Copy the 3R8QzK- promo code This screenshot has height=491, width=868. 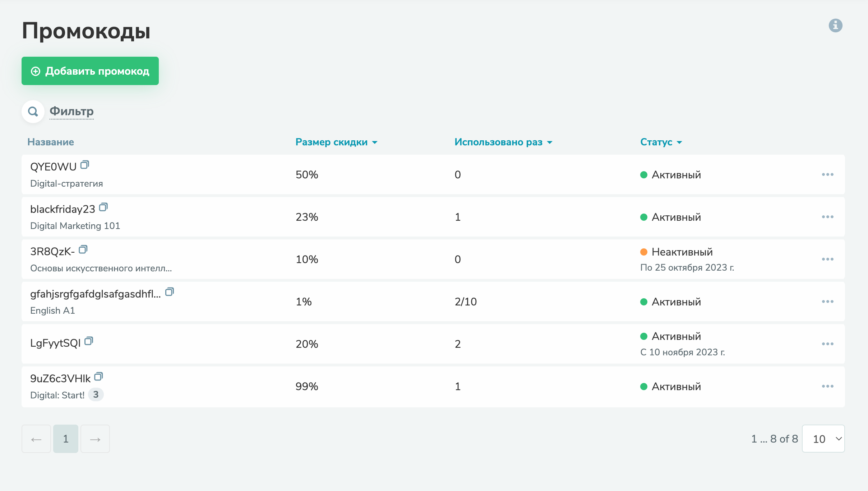click(x=83, y=250)
